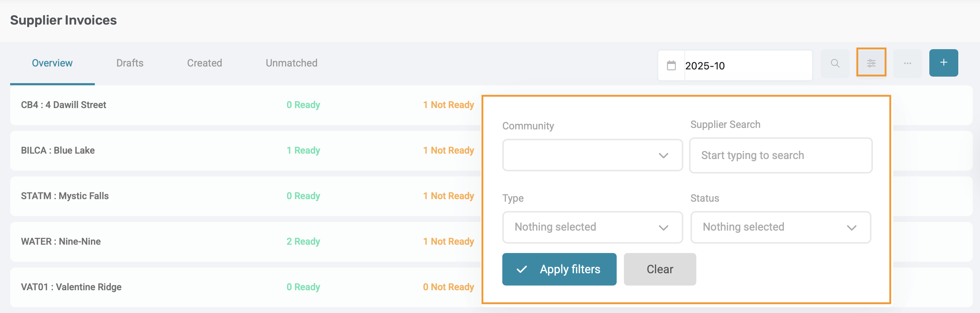Focus the Supplier Search input field
The width and height of the screenshot is (980, 313).
point(780,155)
